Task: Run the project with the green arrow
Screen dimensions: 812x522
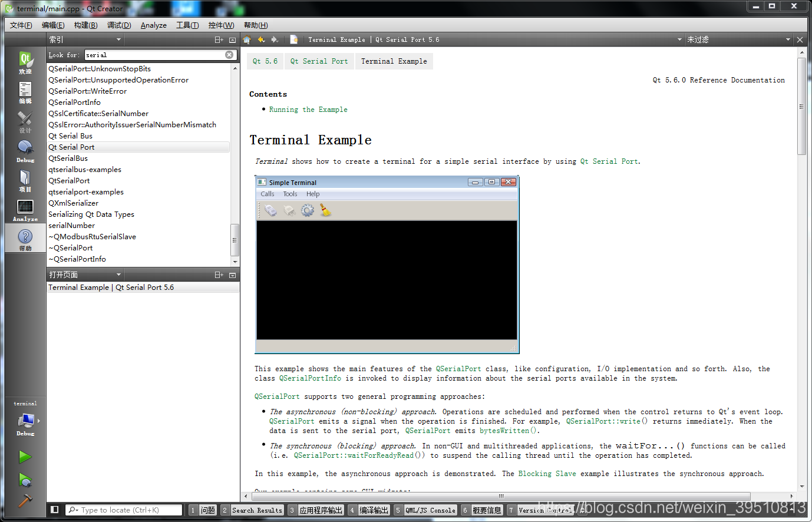Action: click(x=25, y=457)
